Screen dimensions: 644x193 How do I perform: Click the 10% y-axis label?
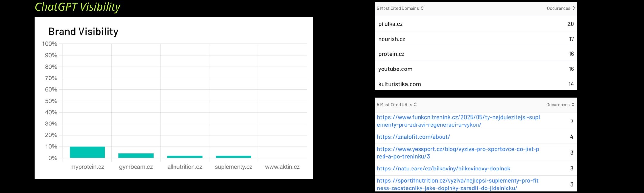coord(51,147)
